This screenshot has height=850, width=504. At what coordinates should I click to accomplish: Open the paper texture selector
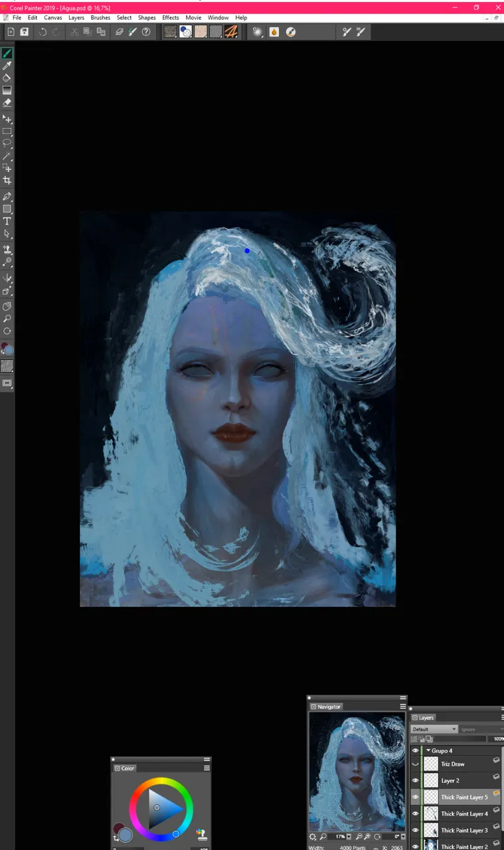7,366
